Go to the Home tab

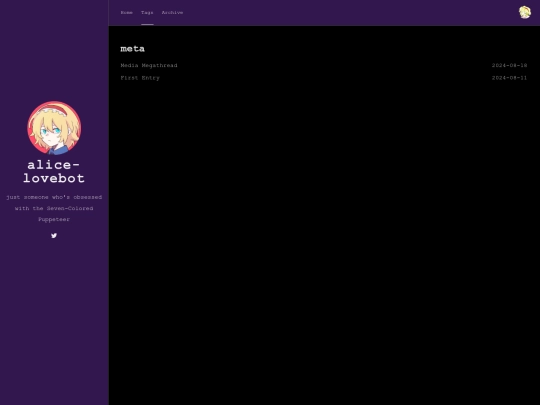coord(126,12)
